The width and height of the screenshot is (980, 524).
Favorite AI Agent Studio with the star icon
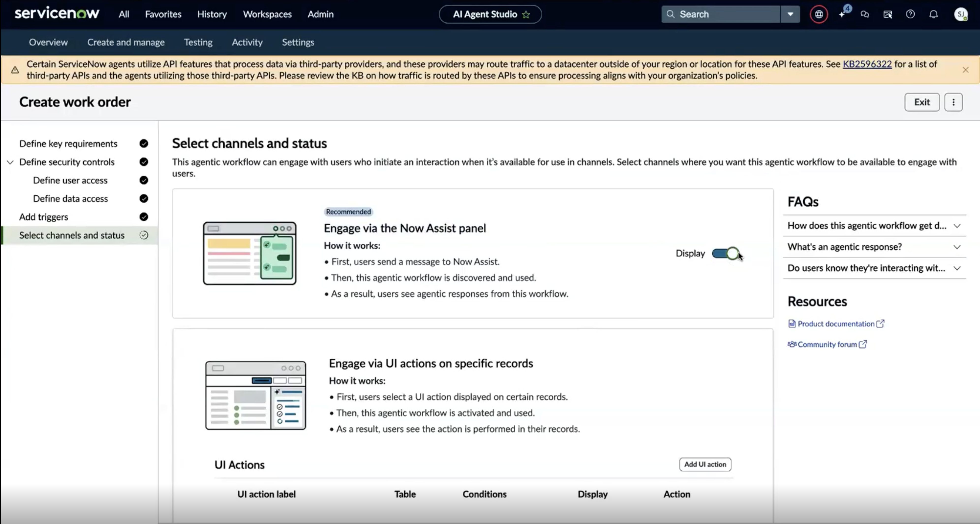click(526, 15)
